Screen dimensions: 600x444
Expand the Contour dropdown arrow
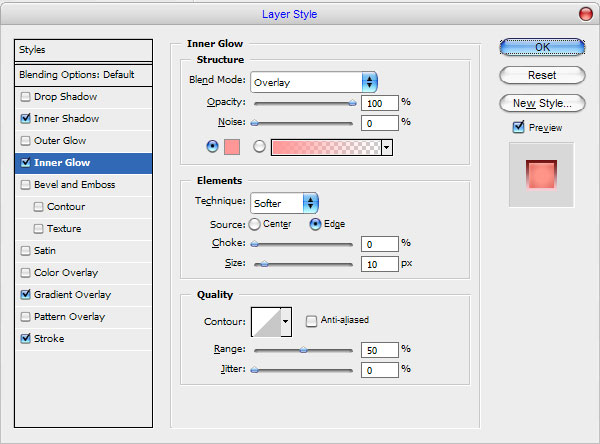pyautogui.click(x=286, y=321)
